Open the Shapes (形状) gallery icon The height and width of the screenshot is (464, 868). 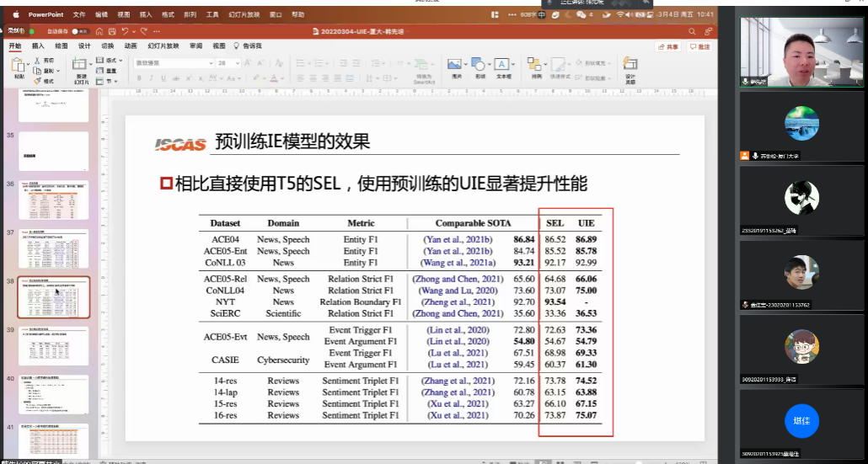pyautogui.click(x=480, y=65)
